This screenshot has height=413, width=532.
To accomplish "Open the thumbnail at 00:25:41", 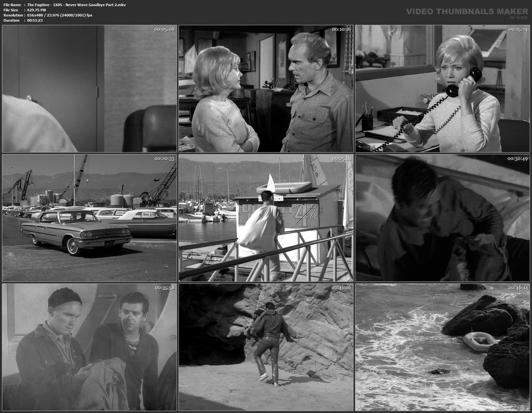I will (266, 218).
